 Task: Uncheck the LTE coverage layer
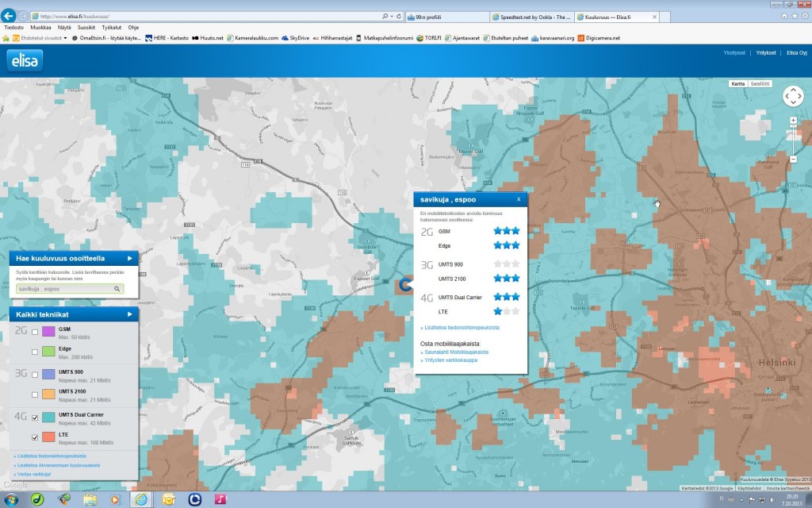point(35,437)
